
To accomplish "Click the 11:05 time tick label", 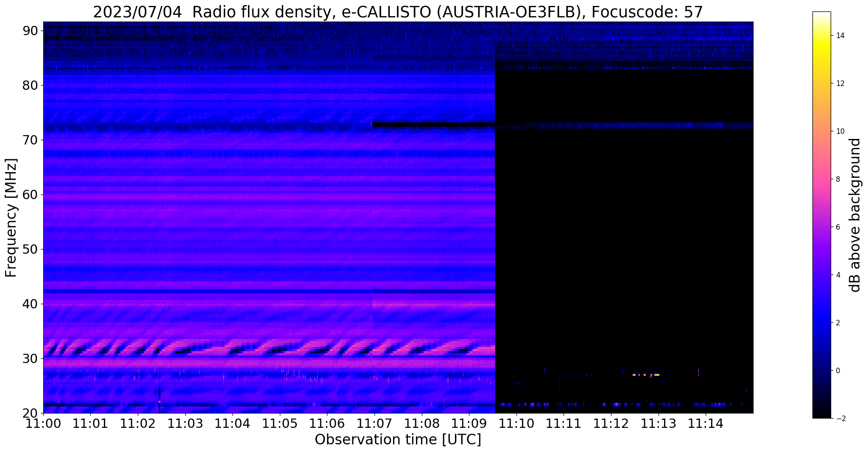I will pyautogui.click(x=280, y=423).
